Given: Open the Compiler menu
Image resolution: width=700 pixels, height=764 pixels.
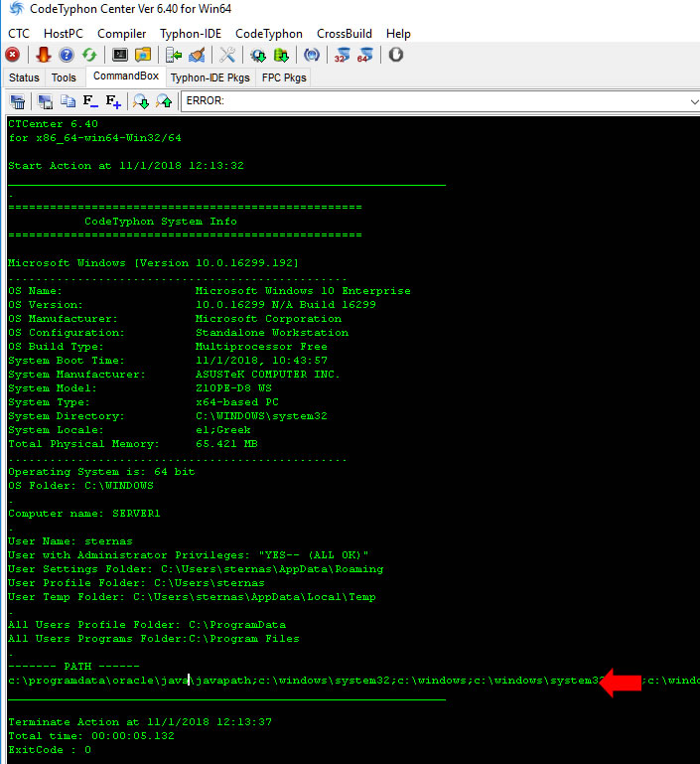Looking at the screenshot, I should click(122, 34).
